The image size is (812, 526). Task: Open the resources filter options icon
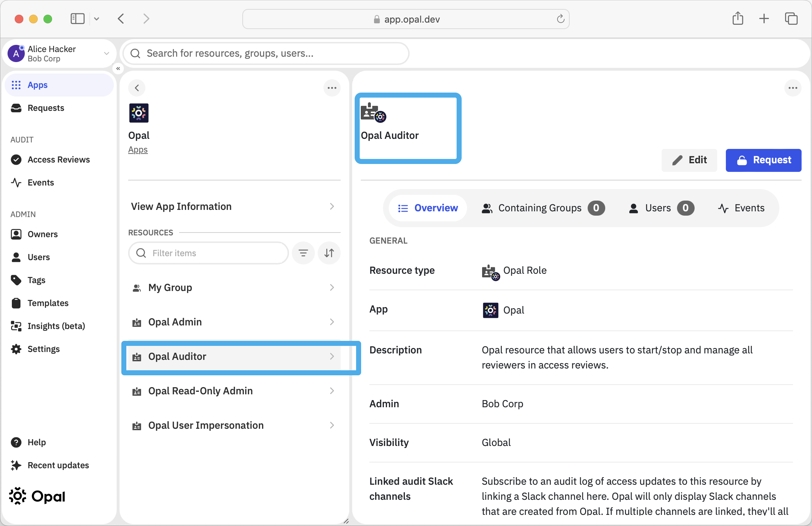(303, 253)
